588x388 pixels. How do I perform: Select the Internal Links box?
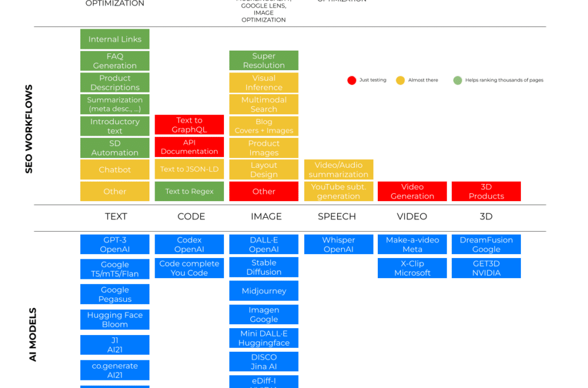115,39
